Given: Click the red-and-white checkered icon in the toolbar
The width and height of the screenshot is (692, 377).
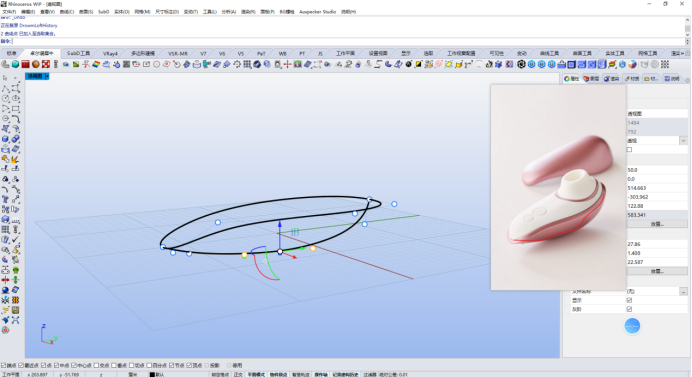Looking at the screenshot, I should [46, 64].
